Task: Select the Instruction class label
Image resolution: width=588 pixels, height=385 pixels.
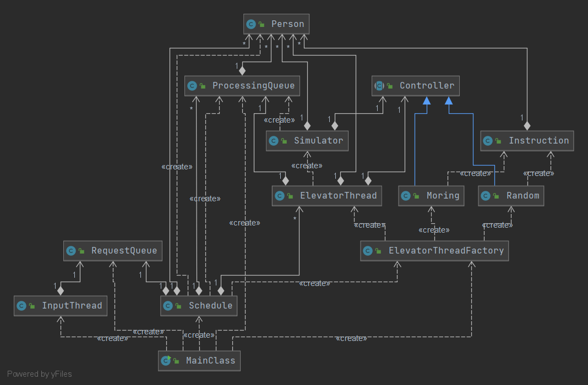Action: (538, 140)
